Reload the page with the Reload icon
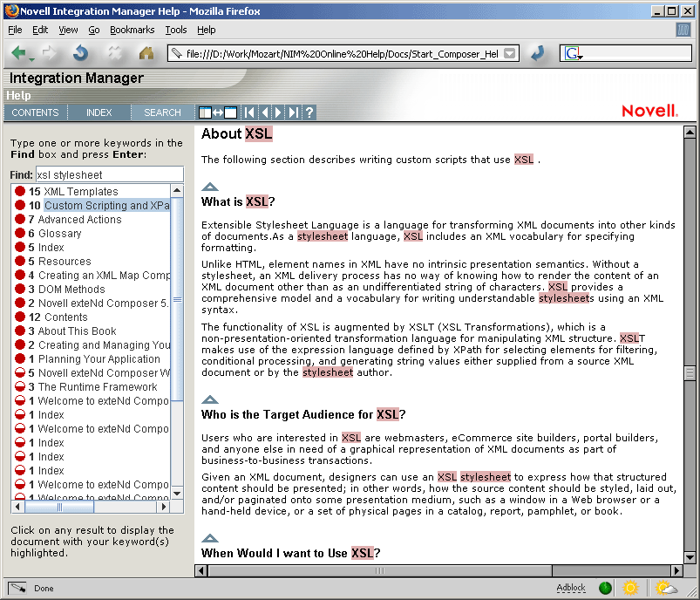 click(80, 53)
